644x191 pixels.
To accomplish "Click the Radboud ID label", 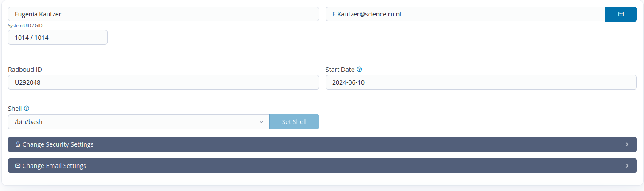I will (x=25, y=70).
